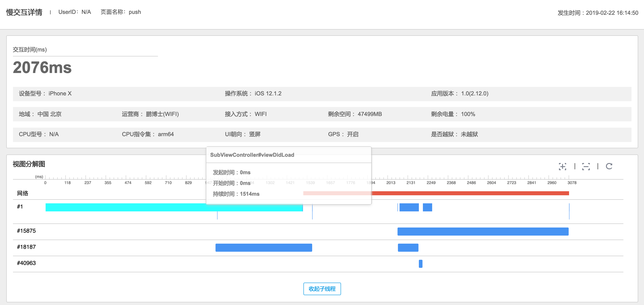Click the 3078 tick label on time axis
The image size is (644, 305).
pyautogui.click(x=572, y=183)
